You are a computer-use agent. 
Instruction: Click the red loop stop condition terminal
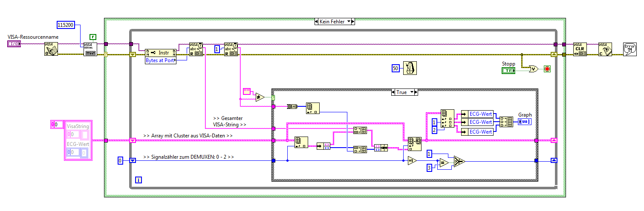(547, 69)
